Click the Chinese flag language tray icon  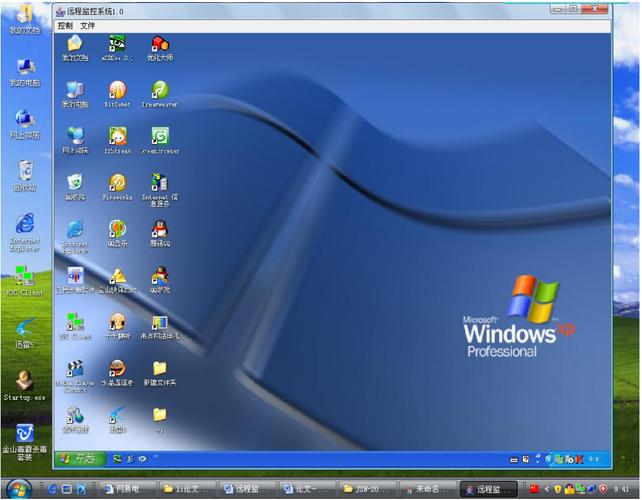click(x=534, y=489)
